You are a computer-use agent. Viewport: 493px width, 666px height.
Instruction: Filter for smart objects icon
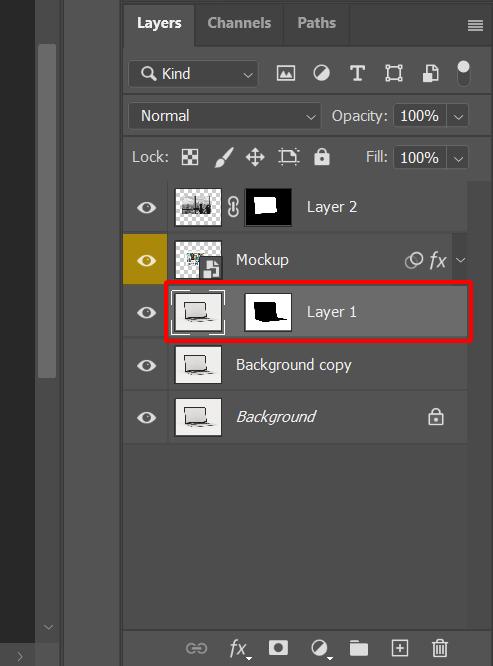point(430,73)
